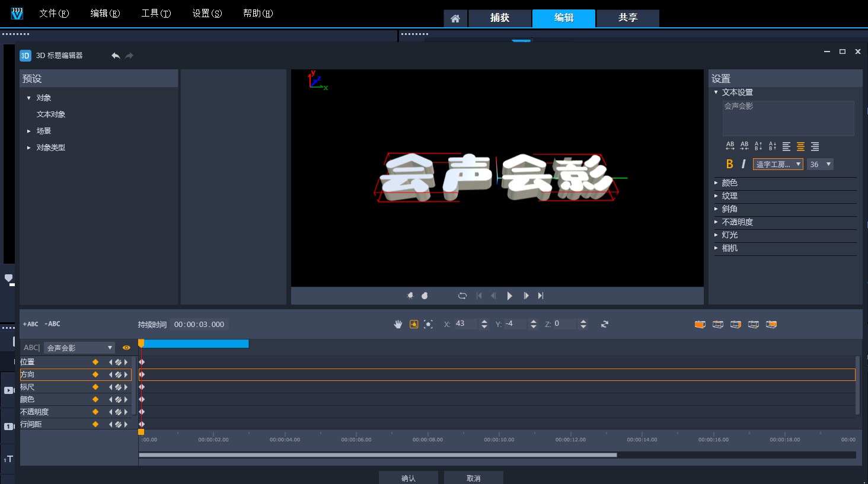Click the +ABC add text button
The width and height of the screenshot is (868, 484).
pyautogui.click(x=30, y=324)
